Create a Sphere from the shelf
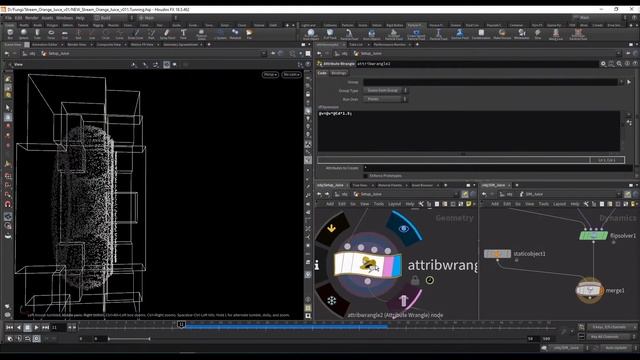Screen dimensions: 640x360 (x=24, y=34)
